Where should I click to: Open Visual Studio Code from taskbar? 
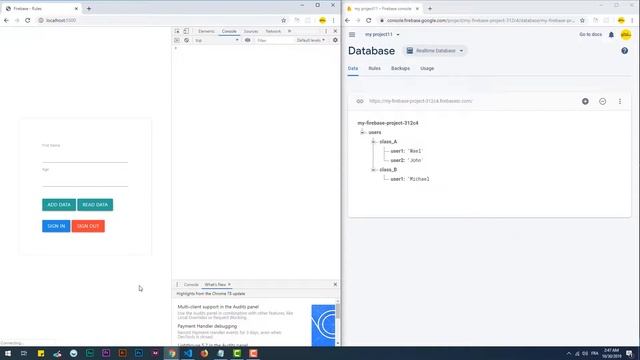coord(188,353)
